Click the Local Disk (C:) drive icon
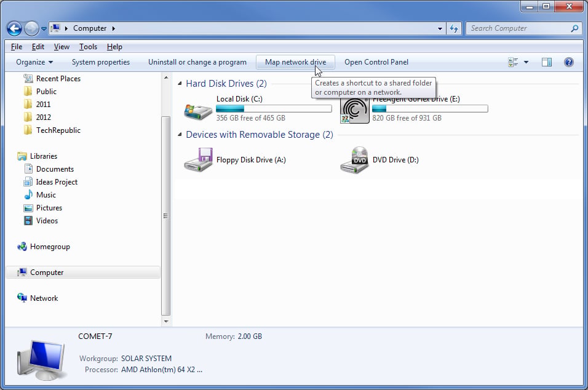This screenshot has width=588, height=390. [x=198, y=111]
